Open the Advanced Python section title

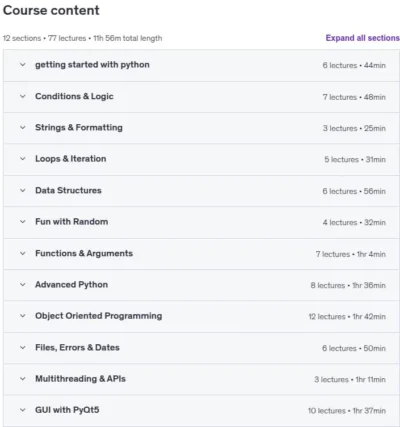[72, 285]
